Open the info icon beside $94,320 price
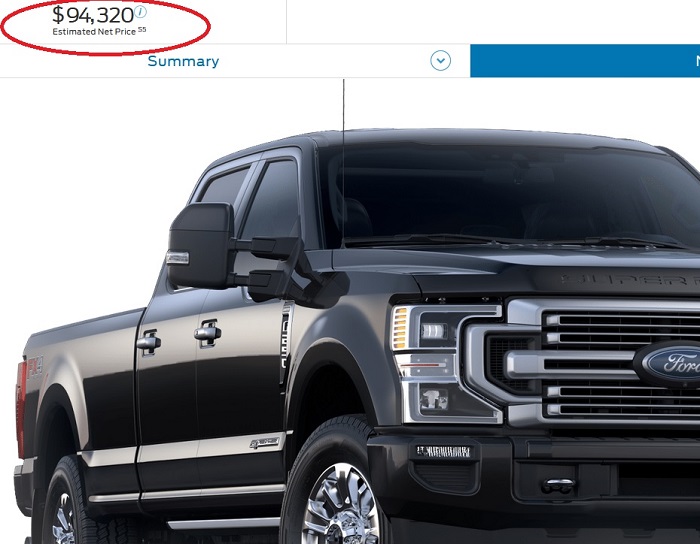The image size is (700, 544). point(141,12)
